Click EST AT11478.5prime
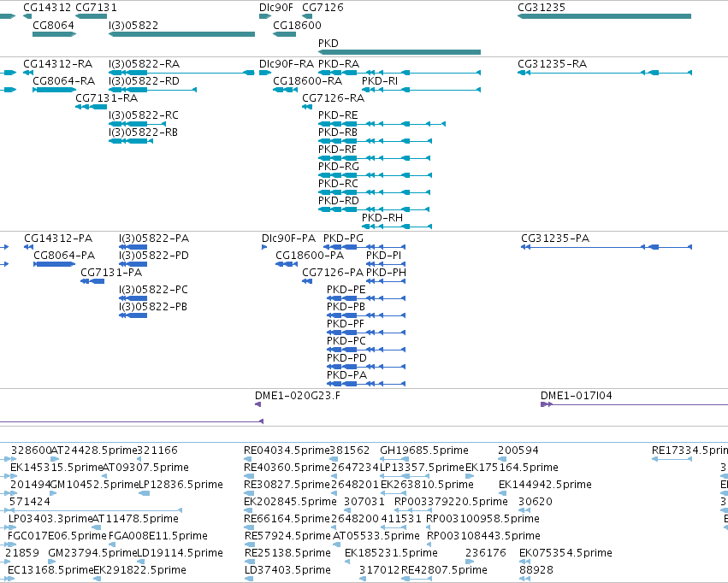Screen dimensions: 728x583 135,518
